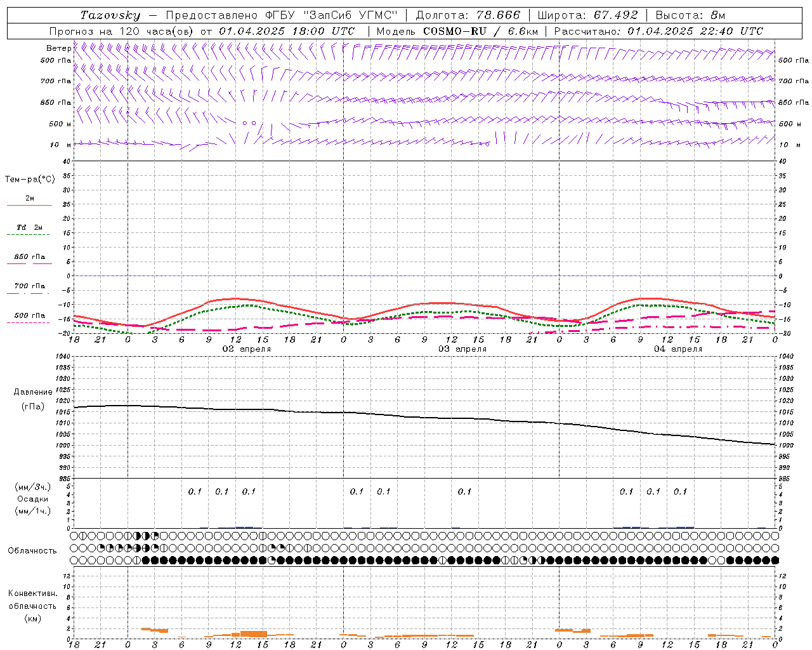Screen dimensions: 812x650
Task: Click the Тем-ра(°C) panel label
Action: click(30, 180)
